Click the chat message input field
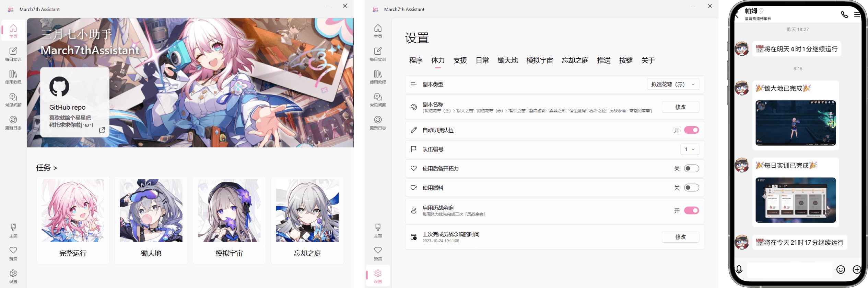The image size is (868, 288). coord(789,269)
